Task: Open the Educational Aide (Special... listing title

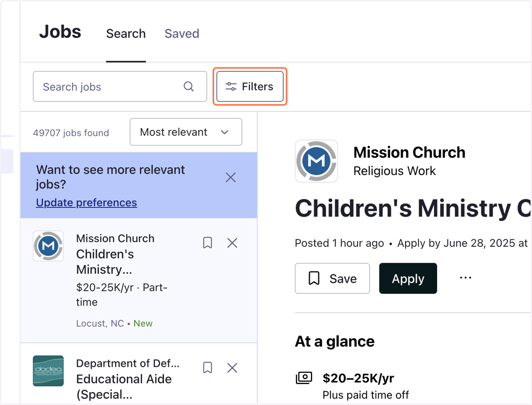Action: (x=124, y=387)
